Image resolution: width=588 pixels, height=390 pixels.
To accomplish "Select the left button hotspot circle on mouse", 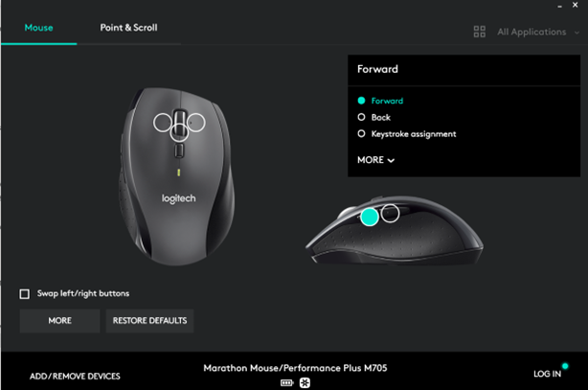I will coord(163,123).
